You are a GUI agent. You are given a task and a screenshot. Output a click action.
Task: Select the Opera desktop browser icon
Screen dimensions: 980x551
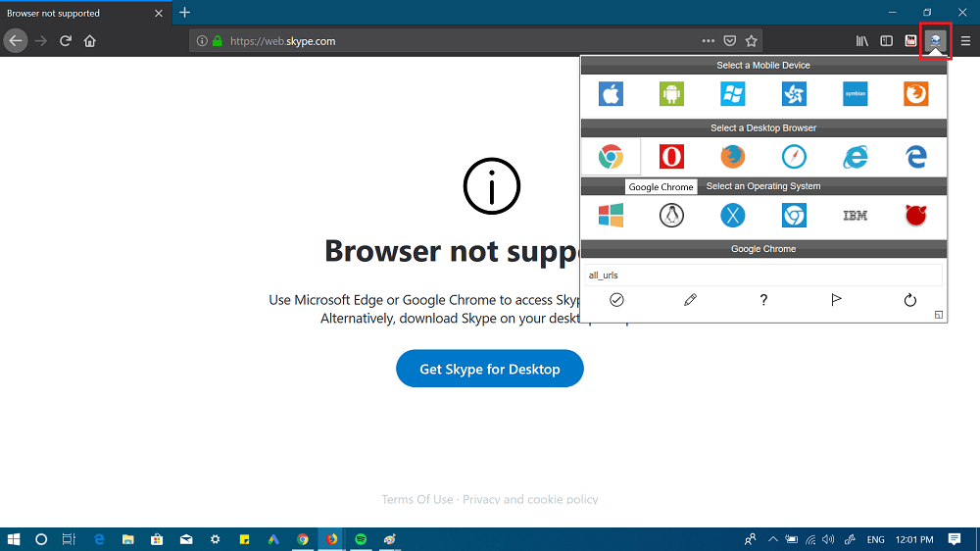pyautogui.click(x=672, y=157)
